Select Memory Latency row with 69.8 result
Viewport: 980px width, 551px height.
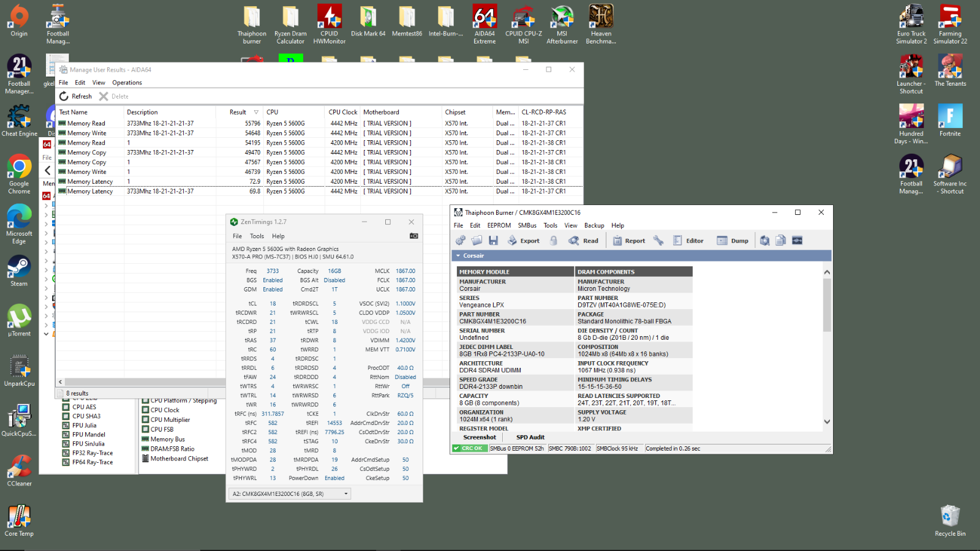pos(318,192)
